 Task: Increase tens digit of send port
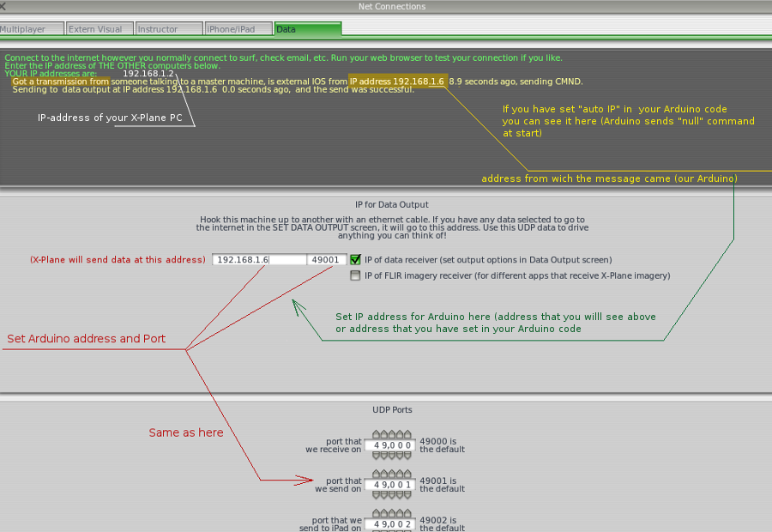(x=400, y=474)
